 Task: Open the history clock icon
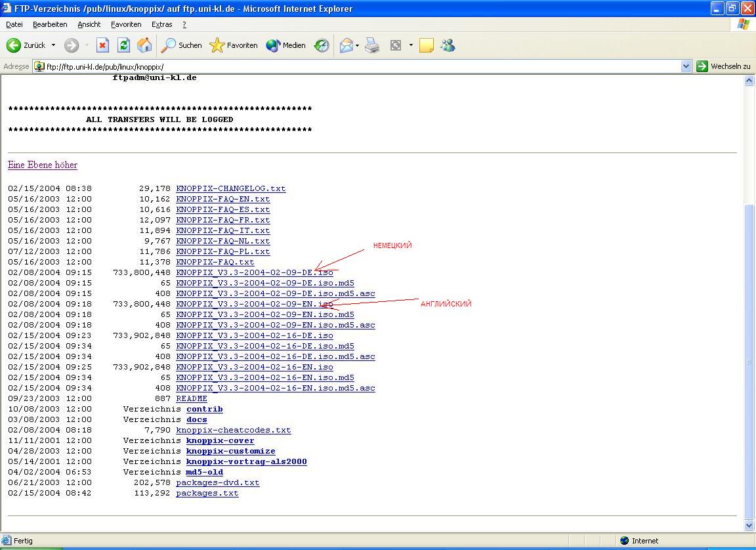322,45
